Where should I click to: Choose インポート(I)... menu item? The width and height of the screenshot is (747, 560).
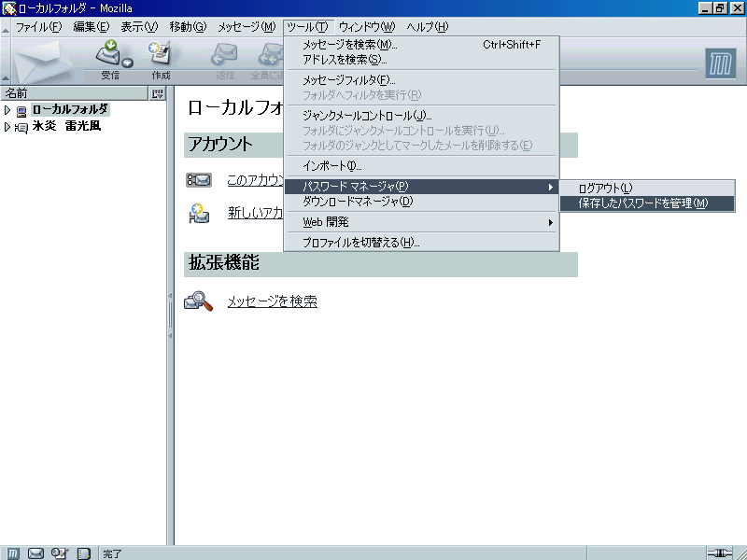click(422, 166)
